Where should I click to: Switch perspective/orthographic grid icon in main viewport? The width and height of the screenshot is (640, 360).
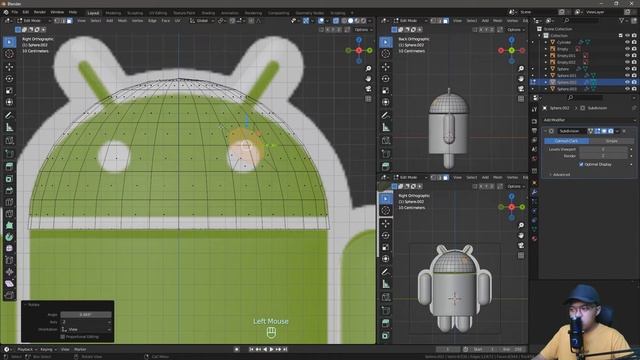tap(368, 99)
